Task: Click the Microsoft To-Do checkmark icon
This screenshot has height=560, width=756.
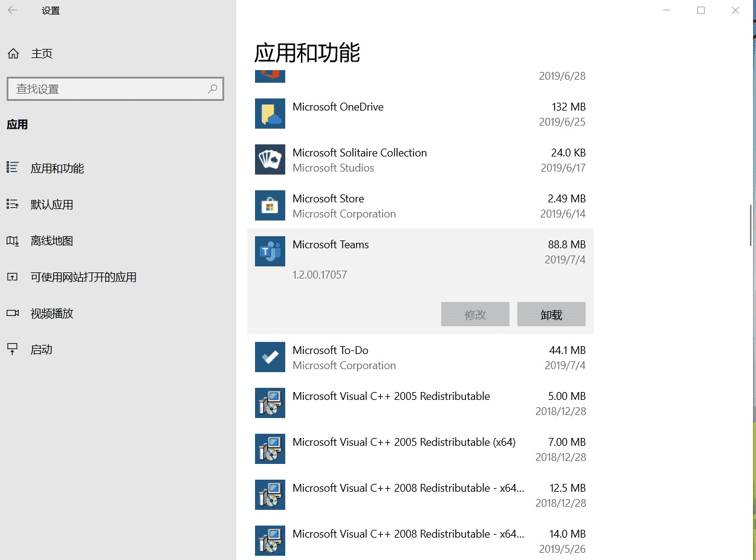Action: [x=270, y=357]
